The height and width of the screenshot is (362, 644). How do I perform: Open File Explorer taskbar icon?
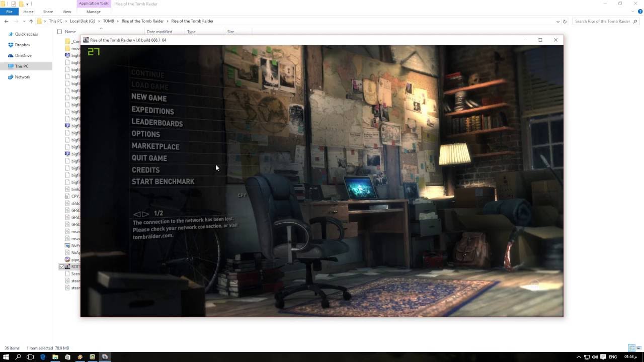[55, 357]
